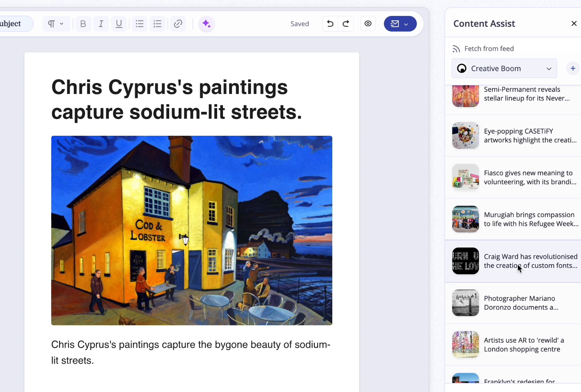This screenshot has width=581, height=392.
Task: Click the Chris Cyprus headline text
Action: point(177,99)
